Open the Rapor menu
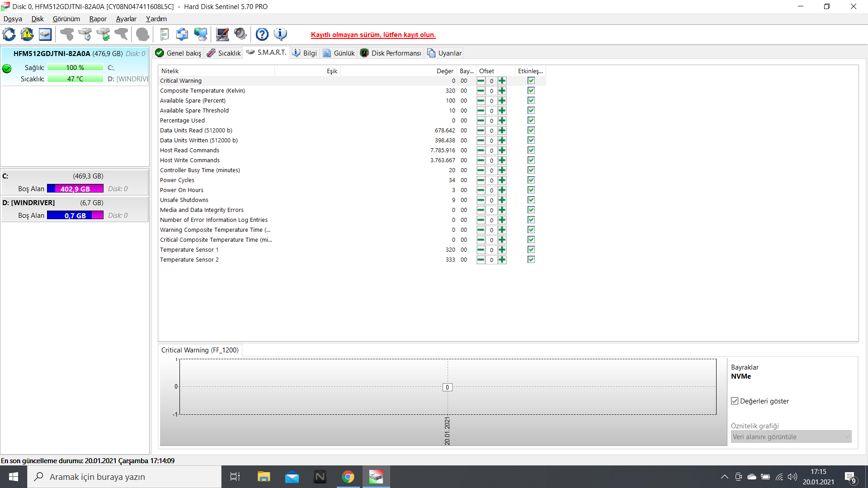 (98, 19)
